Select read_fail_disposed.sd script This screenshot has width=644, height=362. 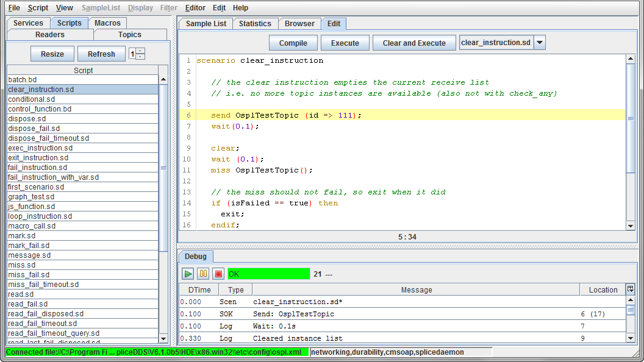82,314
